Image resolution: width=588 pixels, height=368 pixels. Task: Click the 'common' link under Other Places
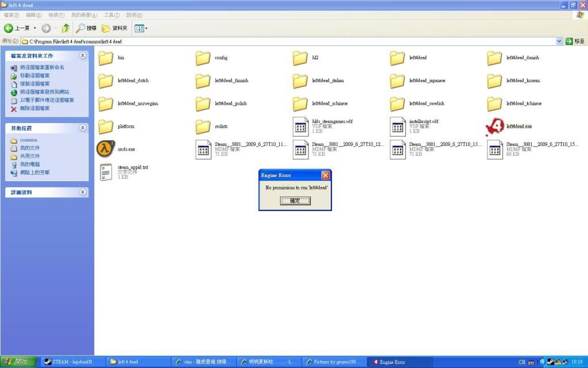pyautogui.click(x=28, y=140)
